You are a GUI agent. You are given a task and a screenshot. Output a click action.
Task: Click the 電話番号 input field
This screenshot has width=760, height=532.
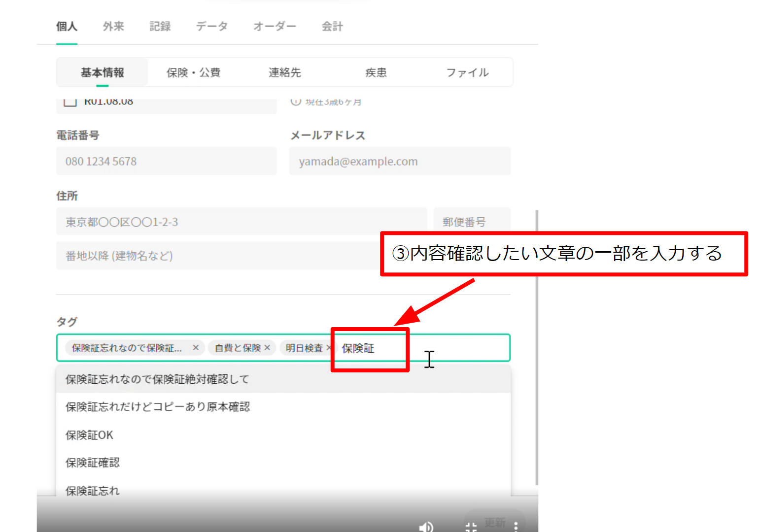pos(166,161)
